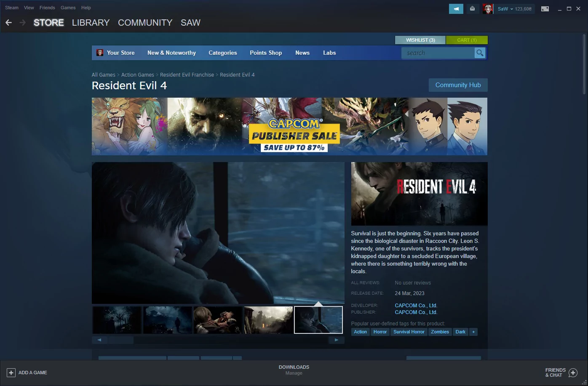Click the SaW profile avatar
Image resolution: width=588 pixels, height=386 pixels.
pos(488,9)
